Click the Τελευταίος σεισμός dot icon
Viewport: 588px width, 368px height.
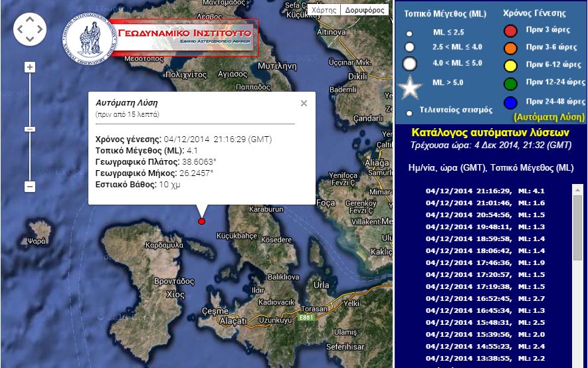(409, 113)
